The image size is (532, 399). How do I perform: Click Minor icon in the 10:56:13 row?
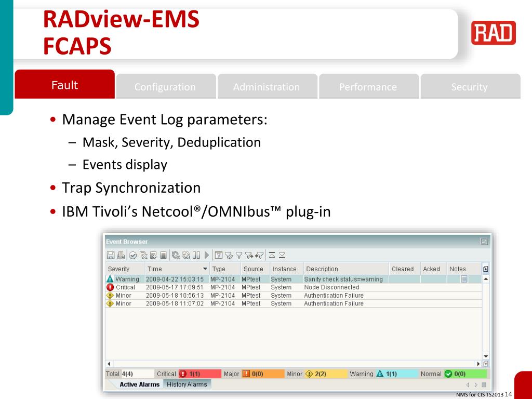110,295
